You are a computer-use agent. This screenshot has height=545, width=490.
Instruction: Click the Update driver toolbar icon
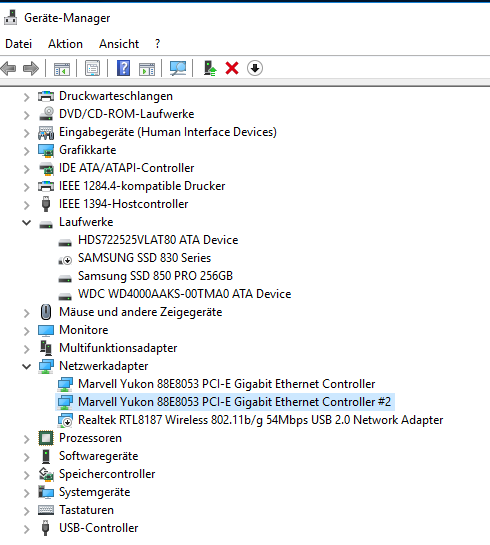210,68
